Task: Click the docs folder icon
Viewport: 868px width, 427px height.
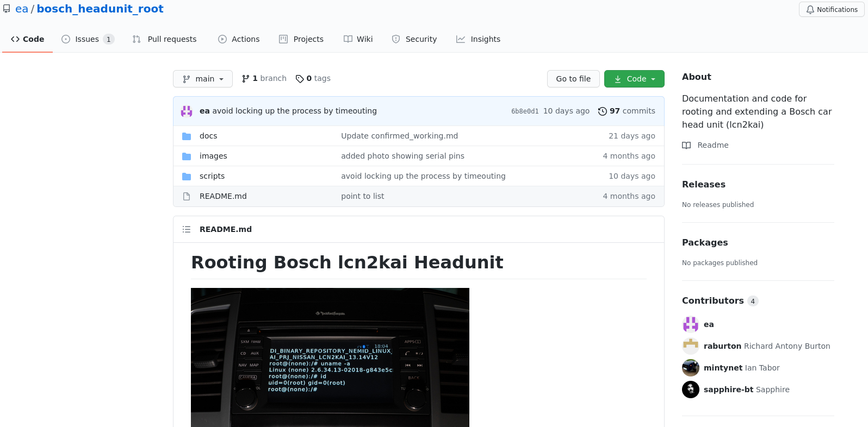Action: click(187, 136)
